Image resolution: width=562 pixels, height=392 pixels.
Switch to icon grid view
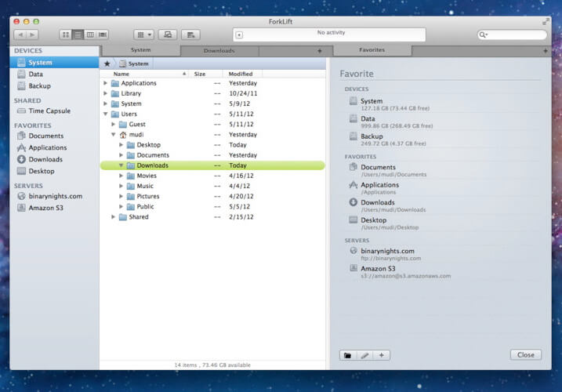[65, 34]
